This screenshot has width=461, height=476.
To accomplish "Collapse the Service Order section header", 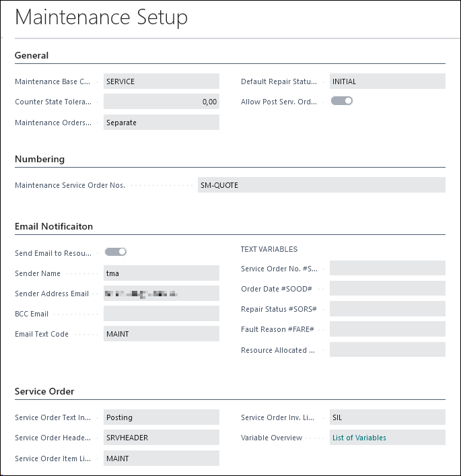I will (x=44, y=391).
